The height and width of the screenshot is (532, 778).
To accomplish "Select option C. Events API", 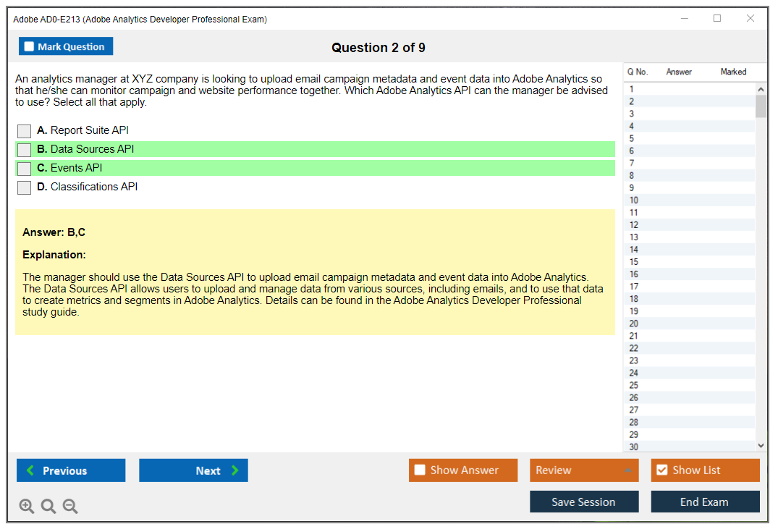I will [25, 169].
